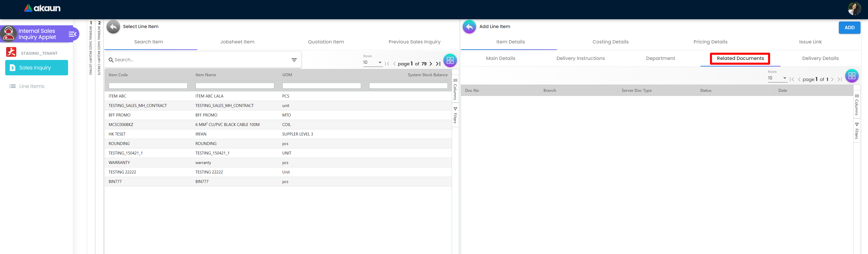
Task: Toggle the Columns panel in the Related Documents grid
Action: 856,105
